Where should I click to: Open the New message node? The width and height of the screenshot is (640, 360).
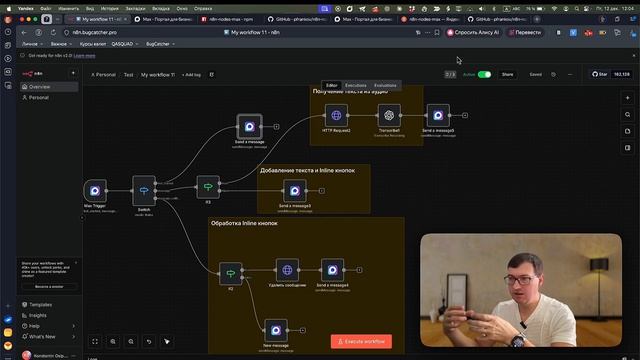276,330
